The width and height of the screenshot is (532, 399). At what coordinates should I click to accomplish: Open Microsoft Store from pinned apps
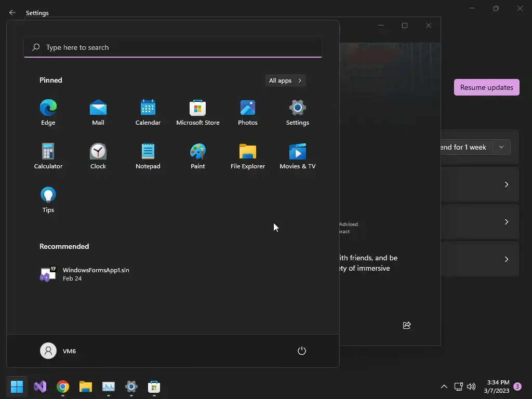coord(198,113)
